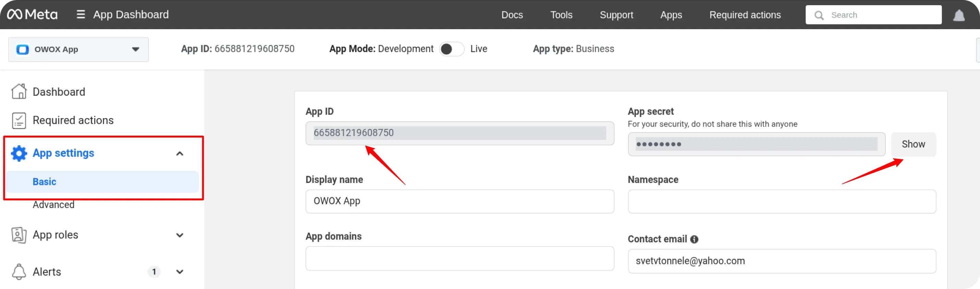980x289 pixels.
Task: Go to Dashboard in sidebar
Action: point(59,92)
